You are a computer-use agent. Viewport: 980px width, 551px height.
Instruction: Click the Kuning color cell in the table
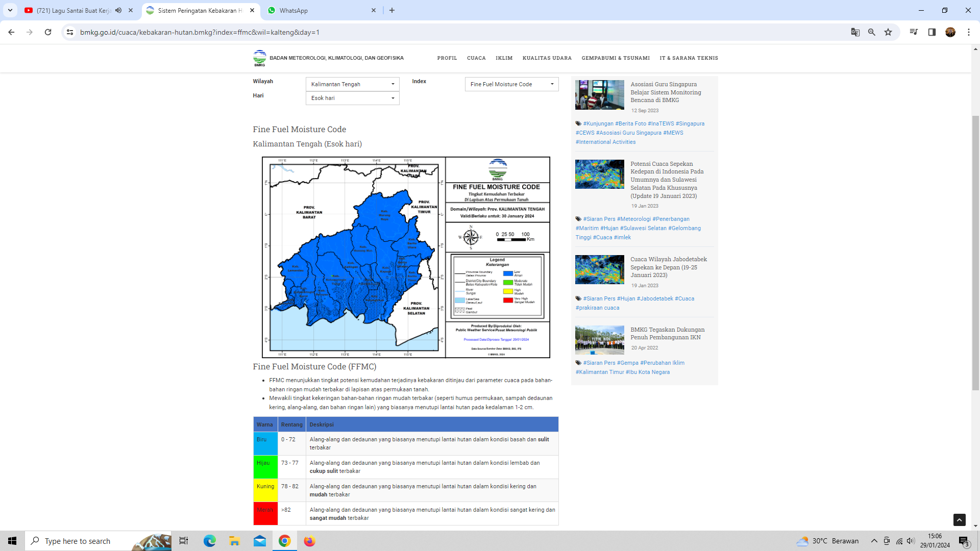coord(265,490)
